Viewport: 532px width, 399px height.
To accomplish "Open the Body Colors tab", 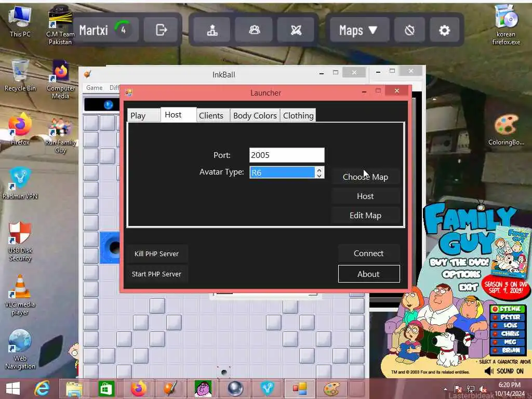I will click(255, 115).
